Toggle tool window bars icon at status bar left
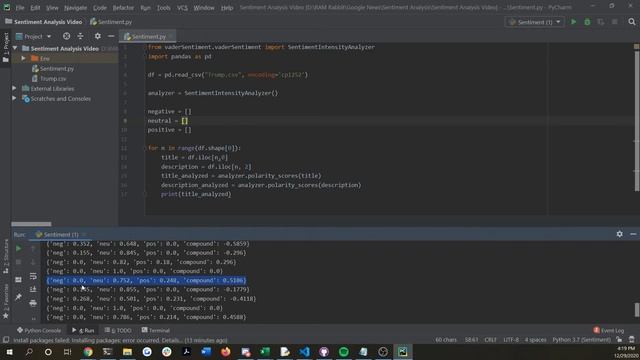Viewport: 640px width, 360px height. [x=6, y=340]
